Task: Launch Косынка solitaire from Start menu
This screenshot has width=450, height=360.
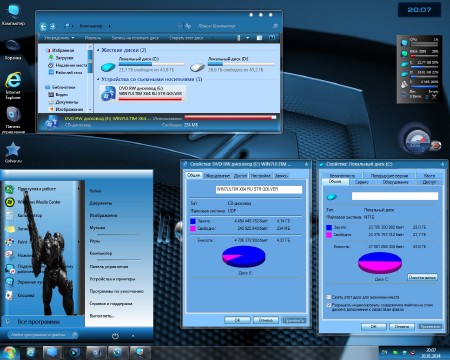Action: tap(26, 295)
